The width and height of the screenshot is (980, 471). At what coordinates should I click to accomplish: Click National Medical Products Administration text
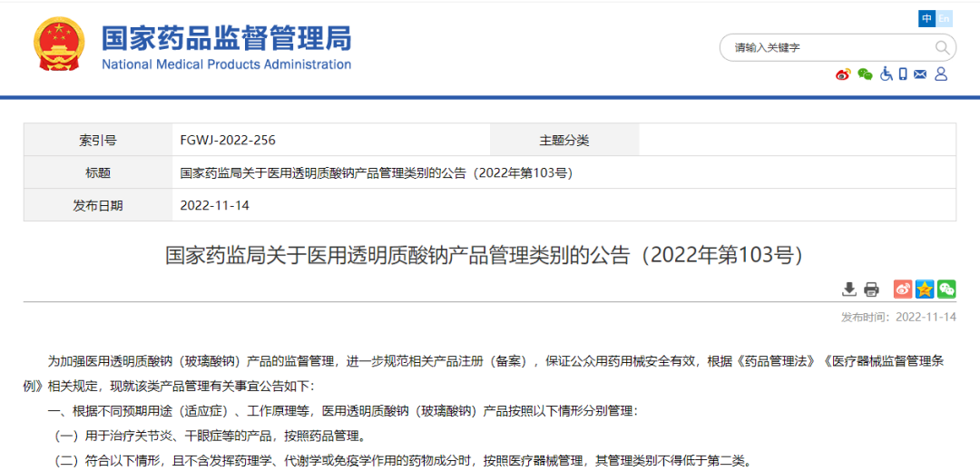point(226,64)
